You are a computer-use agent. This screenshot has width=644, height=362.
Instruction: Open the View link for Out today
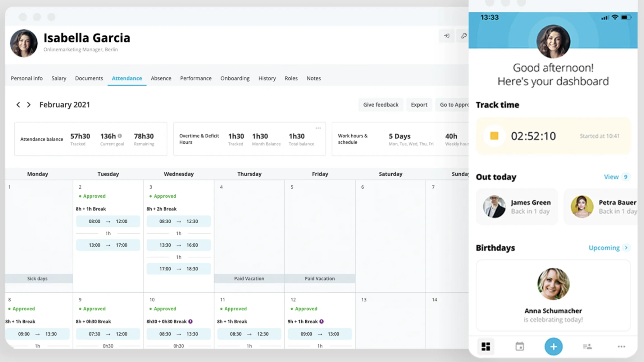coord(611,177)
